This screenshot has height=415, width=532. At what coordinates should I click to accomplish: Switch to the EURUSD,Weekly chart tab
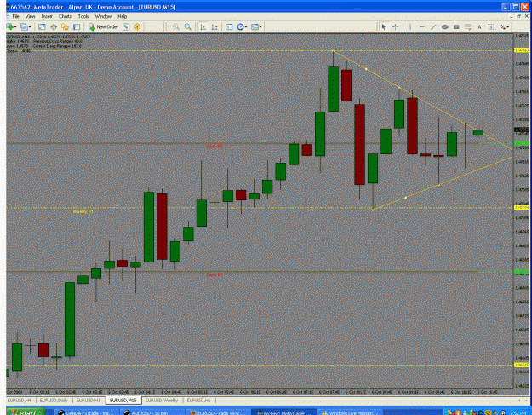[162, 401]
